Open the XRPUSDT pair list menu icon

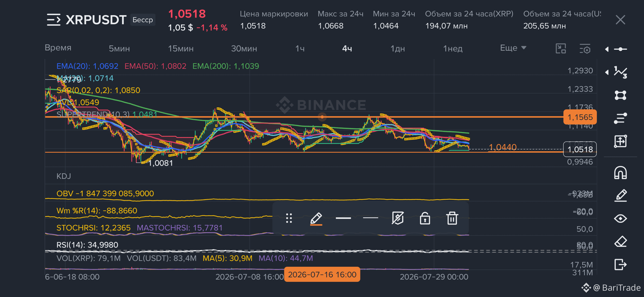point(54,20)
